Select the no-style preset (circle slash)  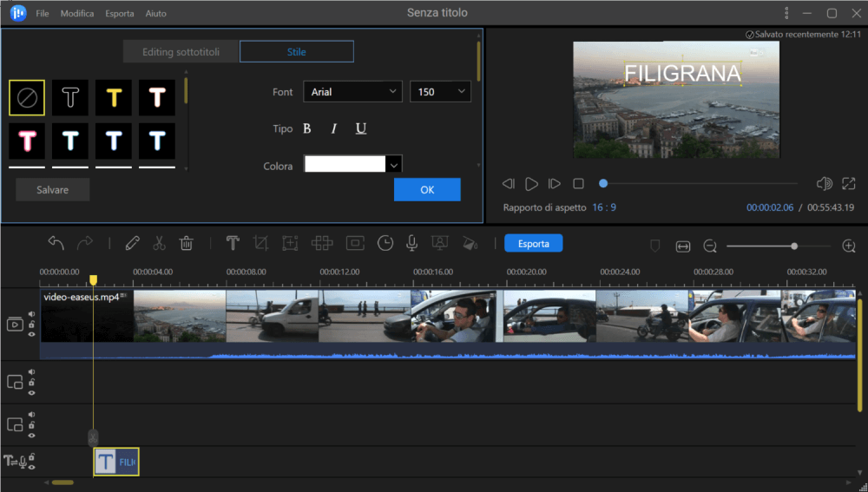click(x=27, y=98)
